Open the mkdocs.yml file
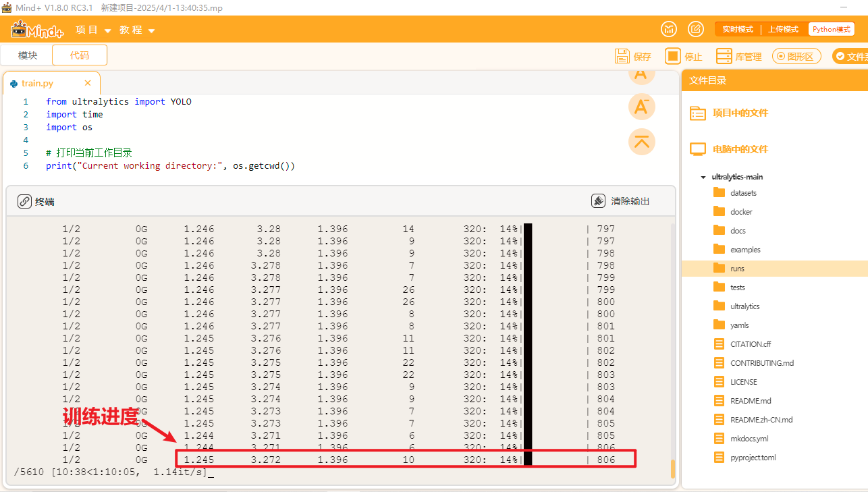The image size is (868, 492). click(x=740, y=439)
